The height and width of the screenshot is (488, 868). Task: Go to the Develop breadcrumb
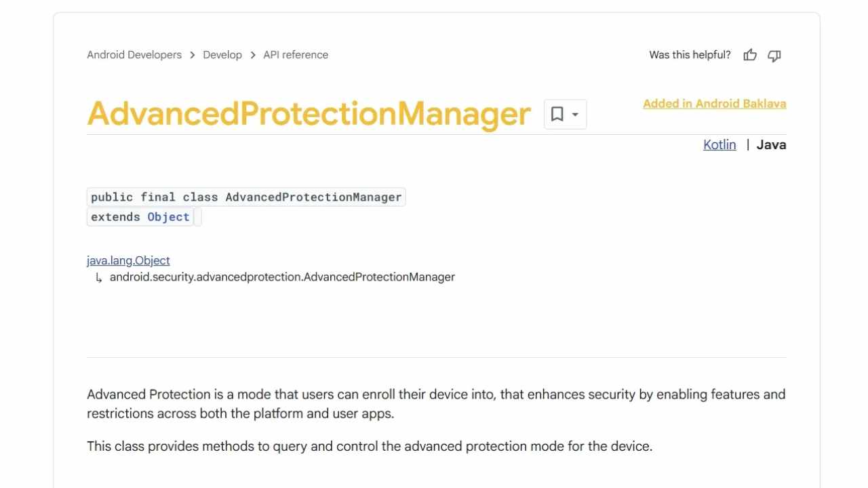[x=222, y=55]
